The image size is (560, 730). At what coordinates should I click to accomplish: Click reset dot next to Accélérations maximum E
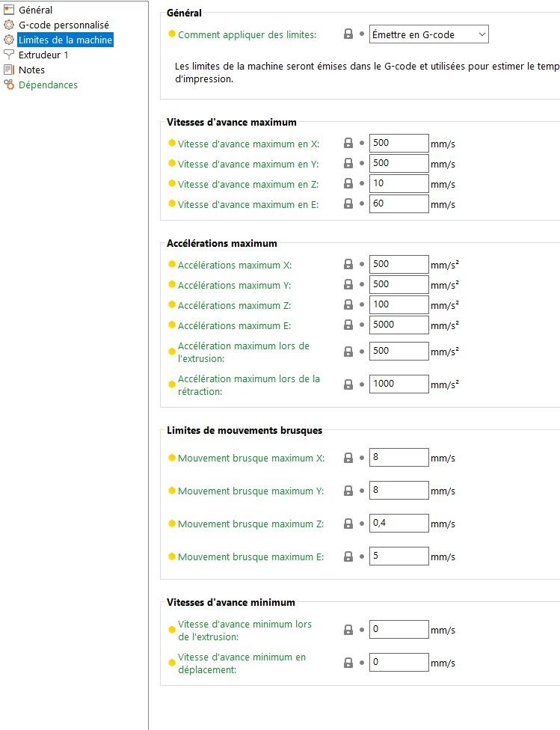tap(362, 325)
